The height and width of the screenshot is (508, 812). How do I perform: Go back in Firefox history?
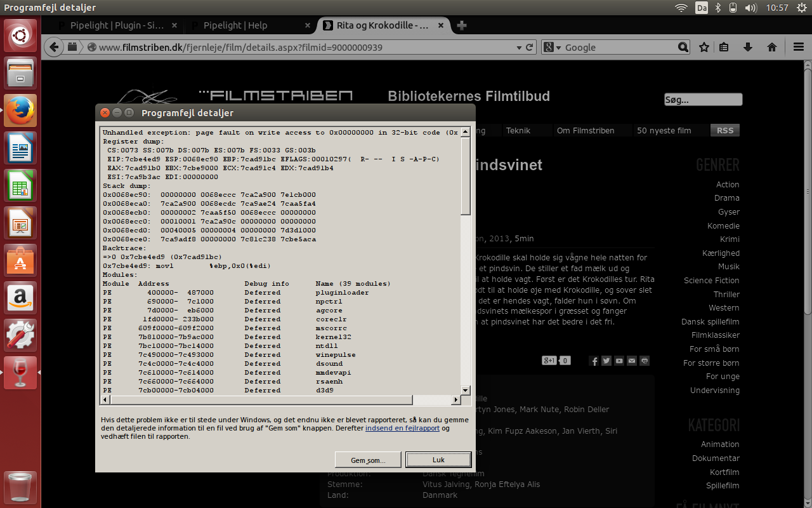[55, 47]
